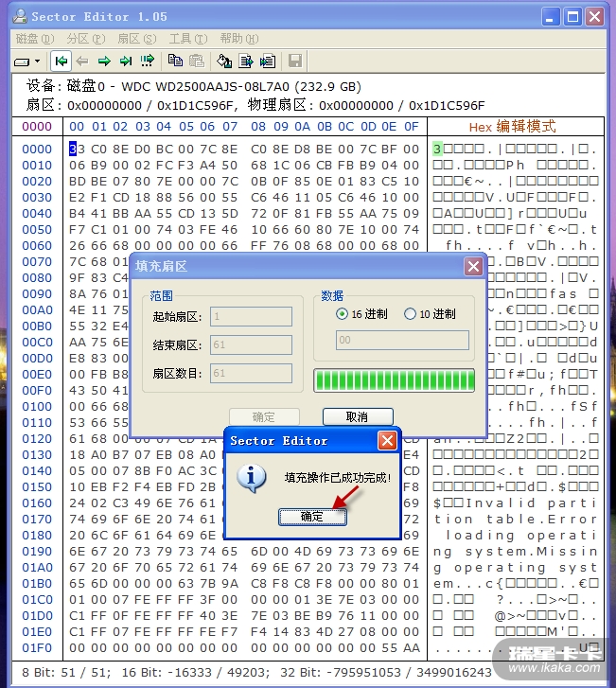Close the 填充扇区 dialog window

click(473, 267)
